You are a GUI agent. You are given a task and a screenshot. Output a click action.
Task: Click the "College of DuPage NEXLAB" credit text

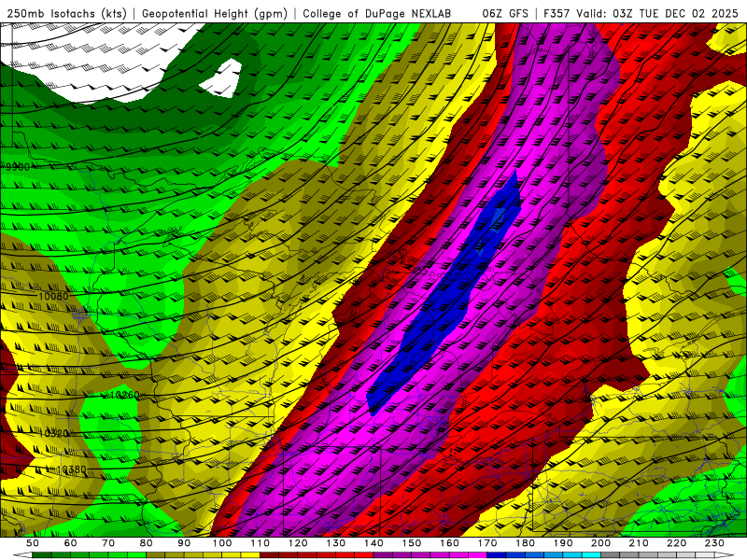[x=376, y=14]
